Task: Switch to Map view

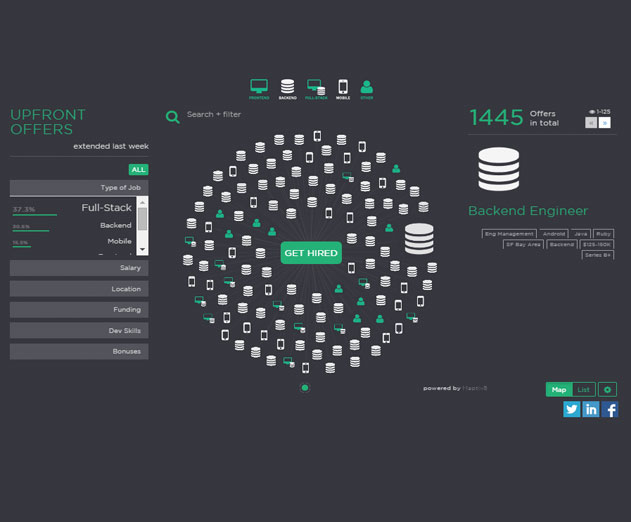Action: [559, 390]
